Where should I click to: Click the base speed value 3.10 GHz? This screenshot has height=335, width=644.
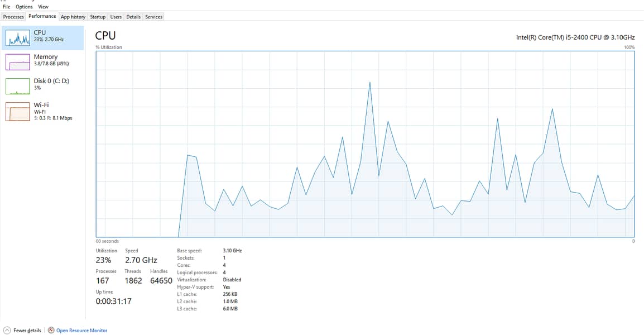pos(233,251)
